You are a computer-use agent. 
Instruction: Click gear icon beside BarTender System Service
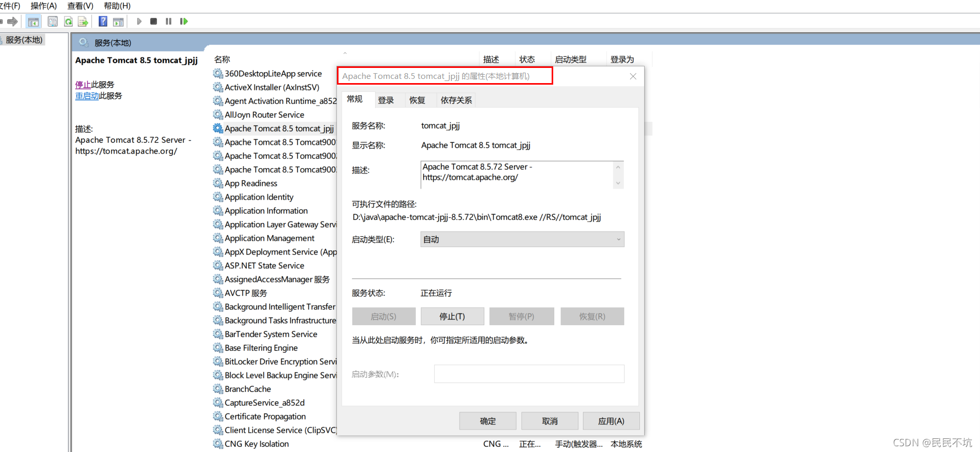click(x=218, y=334)
